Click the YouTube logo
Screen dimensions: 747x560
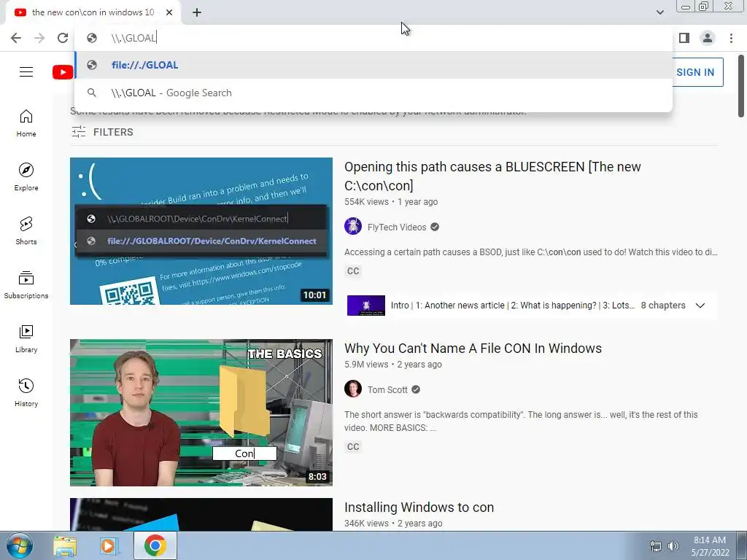(x=63, y=72)
